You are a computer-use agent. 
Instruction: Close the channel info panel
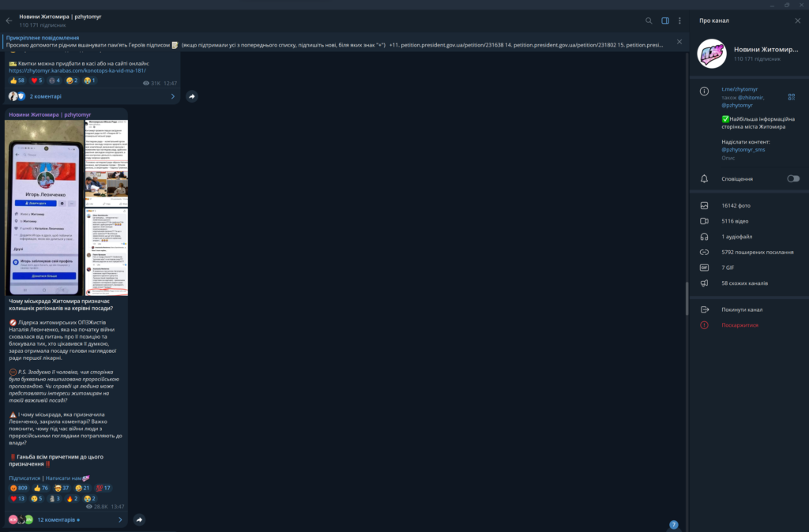pyautogui.click(x=797, y=21)
